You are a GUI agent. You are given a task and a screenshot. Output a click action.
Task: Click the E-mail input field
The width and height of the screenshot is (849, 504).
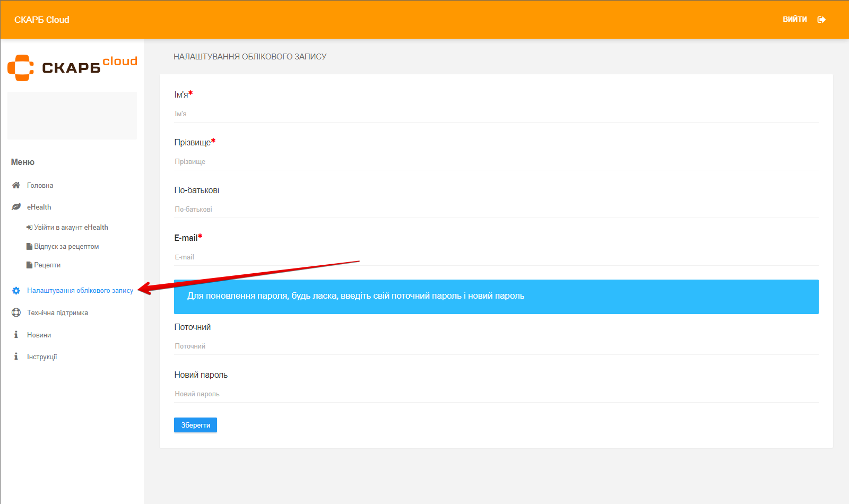[x=496, y=257]
